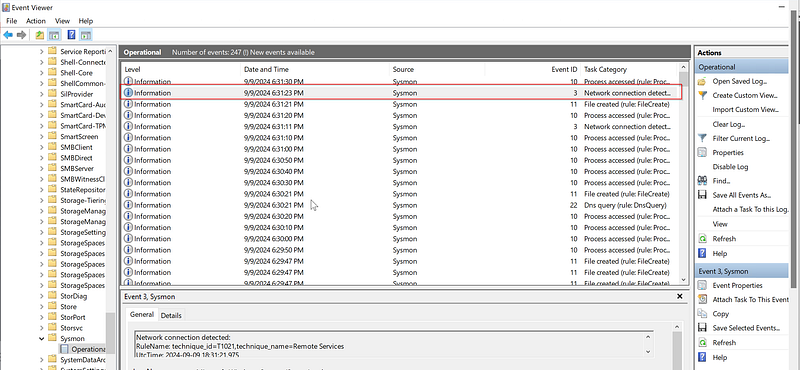Click the Event Properties icon
The width and height of the screenshot is (800, 370).
pos(703,285)
